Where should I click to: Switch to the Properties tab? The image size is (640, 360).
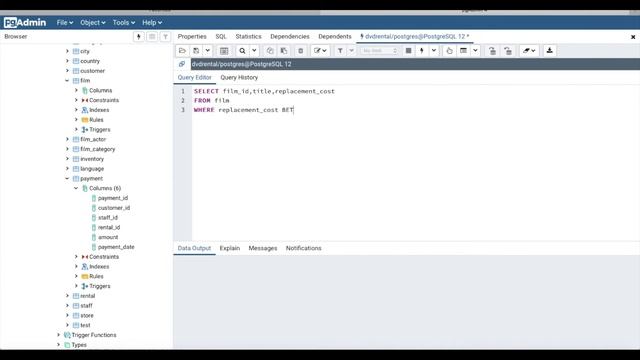coord(192,36)
